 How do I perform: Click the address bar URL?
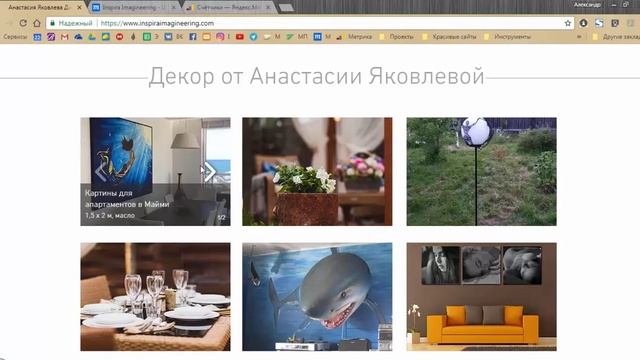tap(157, 23)
